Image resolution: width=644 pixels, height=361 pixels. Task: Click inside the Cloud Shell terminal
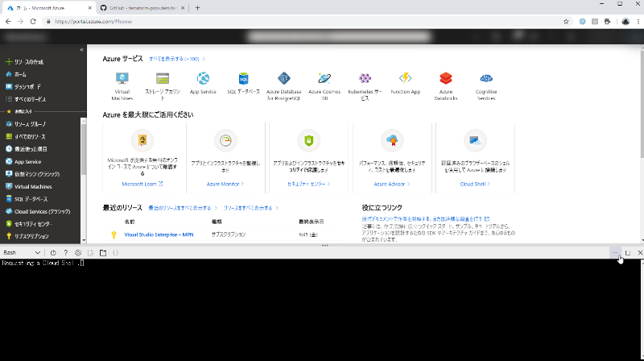click(x=320, y=310)
